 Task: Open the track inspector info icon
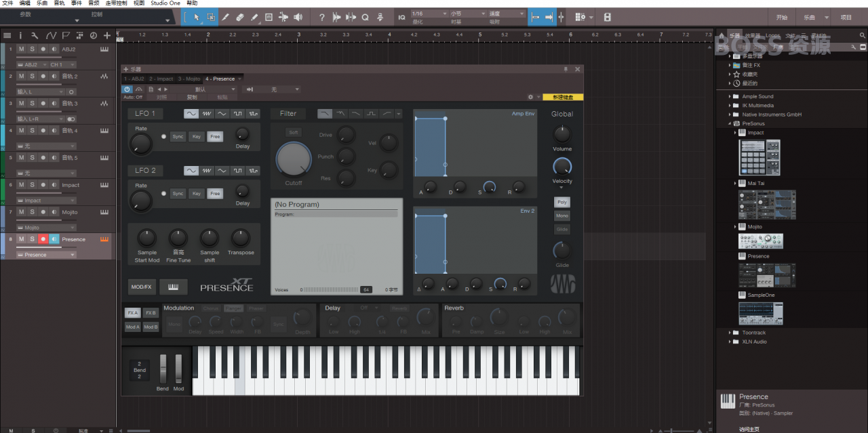tap(20, 35)
